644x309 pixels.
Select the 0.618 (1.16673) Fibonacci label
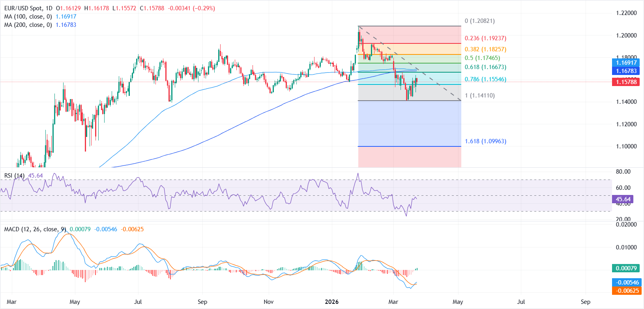pyautogui.click(x=485, y=67)
